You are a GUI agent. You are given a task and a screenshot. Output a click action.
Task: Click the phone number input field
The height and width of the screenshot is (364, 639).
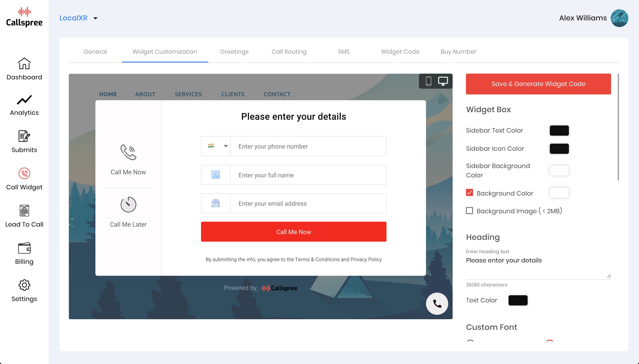tap(308, 146)
